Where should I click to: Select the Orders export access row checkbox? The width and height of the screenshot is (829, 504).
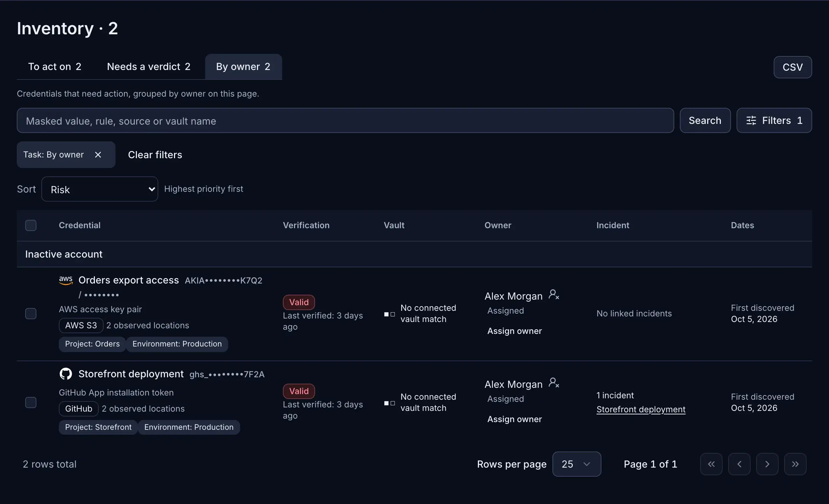pos(31,314)
